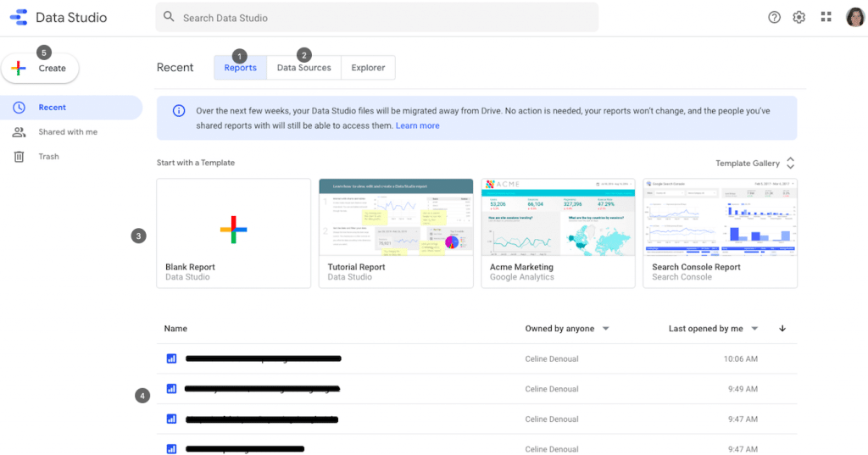Click the Data Studio logo icon
This screenshot has width=868, height=455.
click(19, 17)
